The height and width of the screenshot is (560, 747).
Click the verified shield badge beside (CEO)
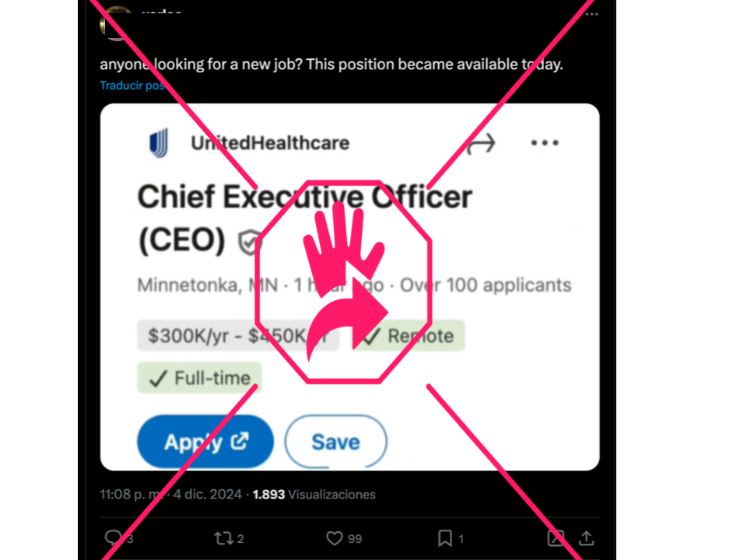(249, 242)
